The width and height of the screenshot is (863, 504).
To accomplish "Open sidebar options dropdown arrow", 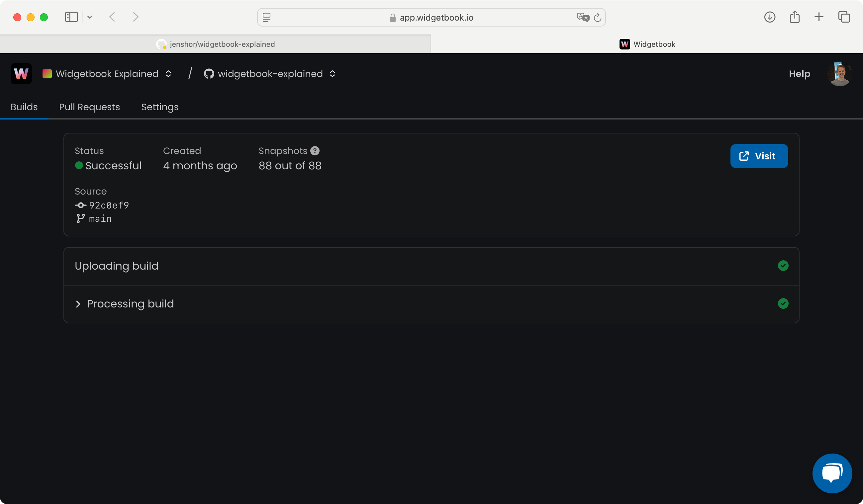I will [90, 17].
